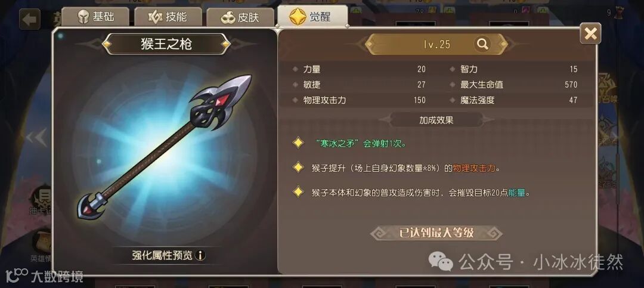Click the helmet icon on 基础 tab

point(83,17)
